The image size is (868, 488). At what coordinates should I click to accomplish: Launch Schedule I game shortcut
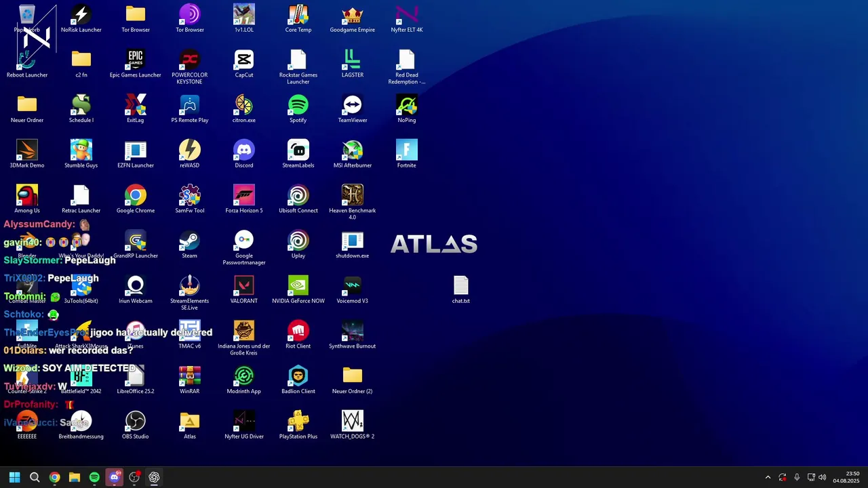click(81, 108)
